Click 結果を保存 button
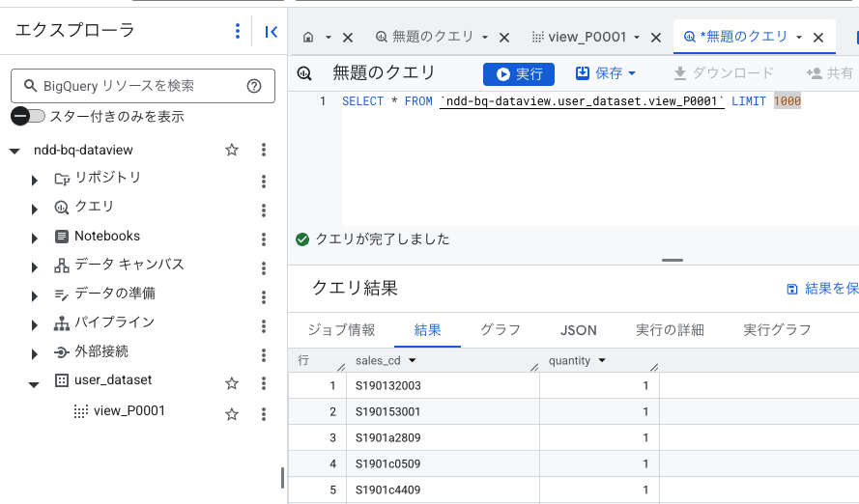 click(x=823, y=289)
